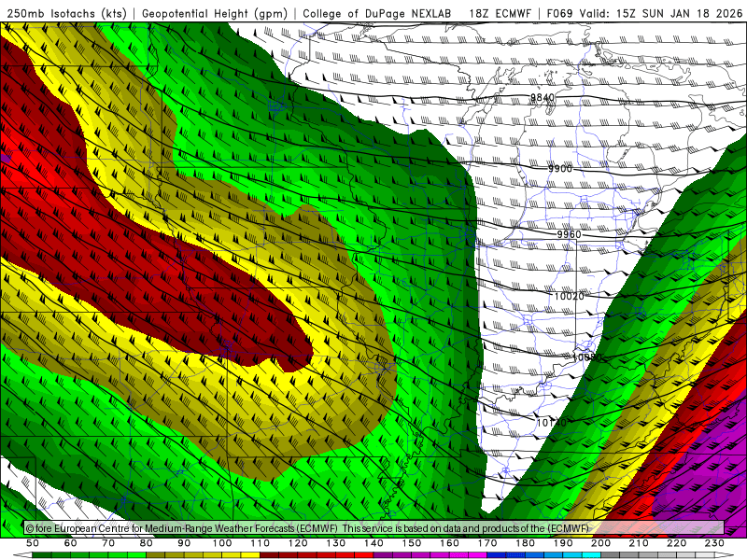Click the 180 value on the color scale
This screenshot has width=747, height=560.
tap(525, 543)
